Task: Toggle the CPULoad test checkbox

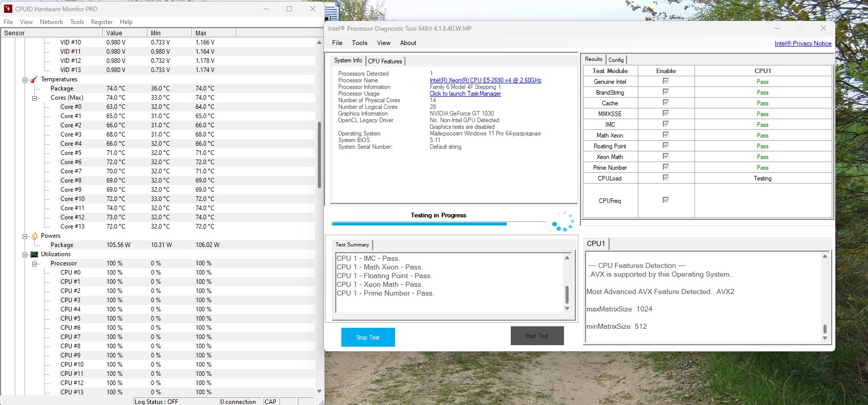Action: click(666, 178)
